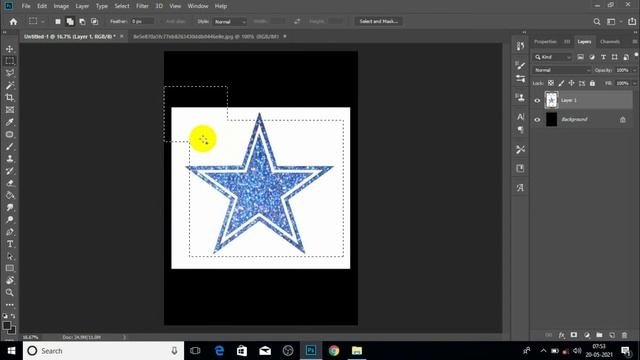Select the Eyedropper tool
This screenshot has width=640, height=360.
point(10,122)
